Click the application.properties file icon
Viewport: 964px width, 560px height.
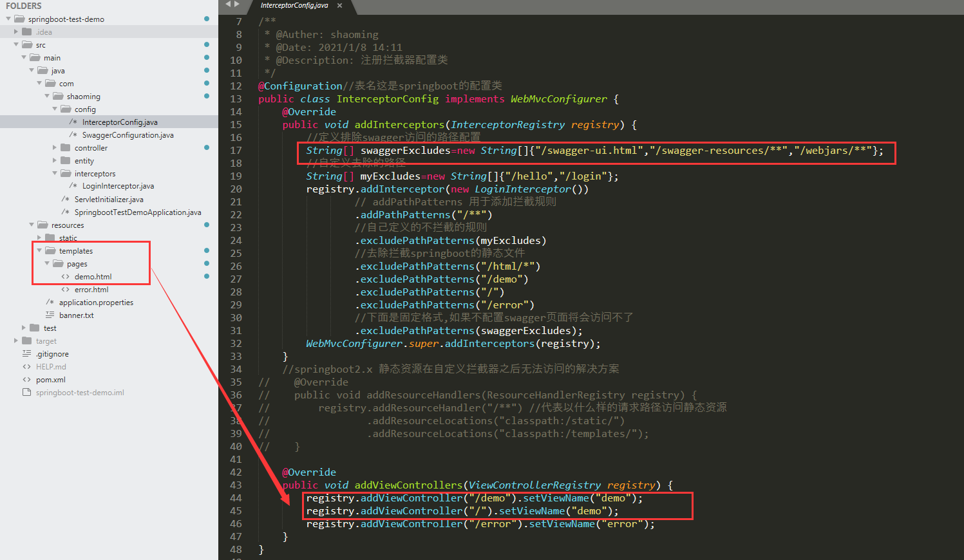pos(50,302)
